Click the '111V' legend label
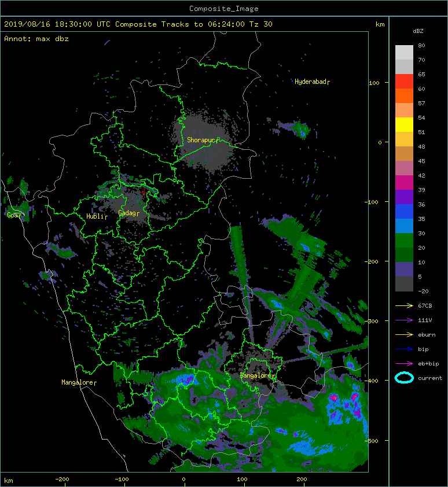448x487 pixels. coord(425,320)
